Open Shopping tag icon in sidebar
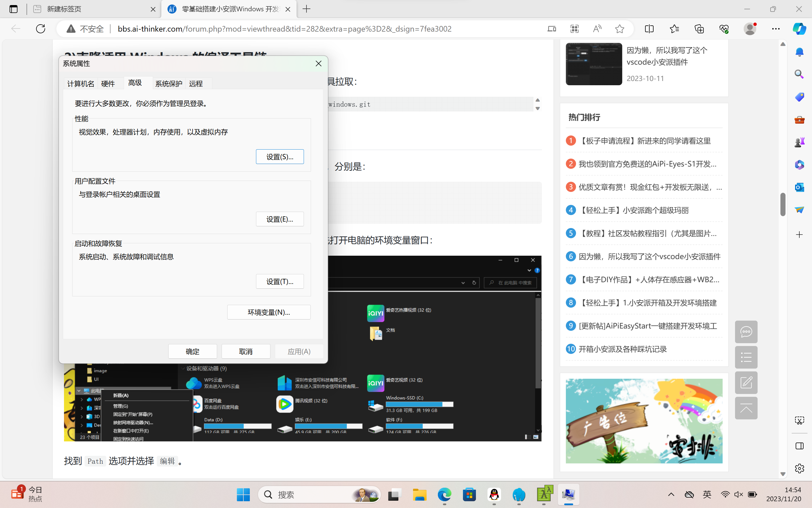The height and width of the screenshot is (508, 812). [x=800, y=97]
